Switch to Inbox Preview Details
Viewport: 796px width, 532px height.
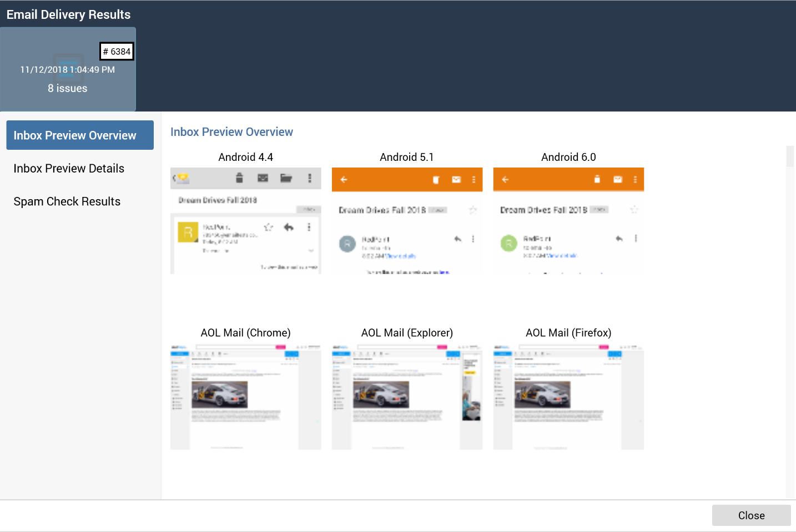tap(69, 169)
